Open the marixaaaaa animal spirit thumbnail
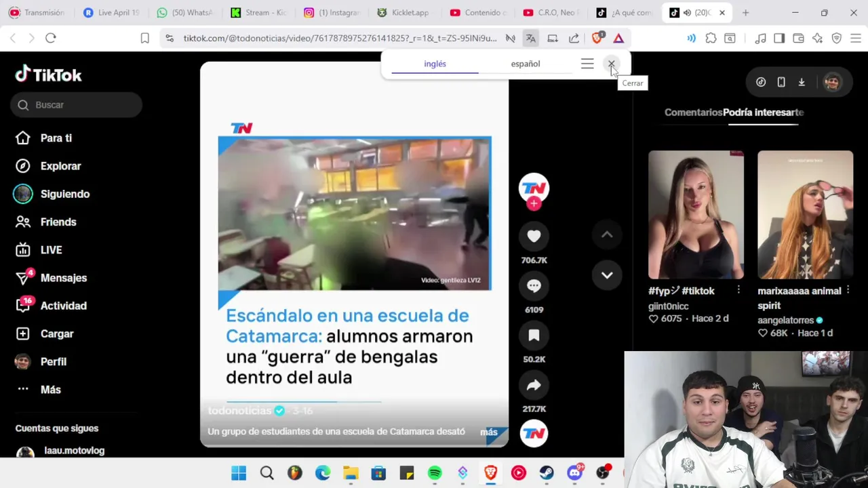This screenshot has height=488, width=868. 805,215
